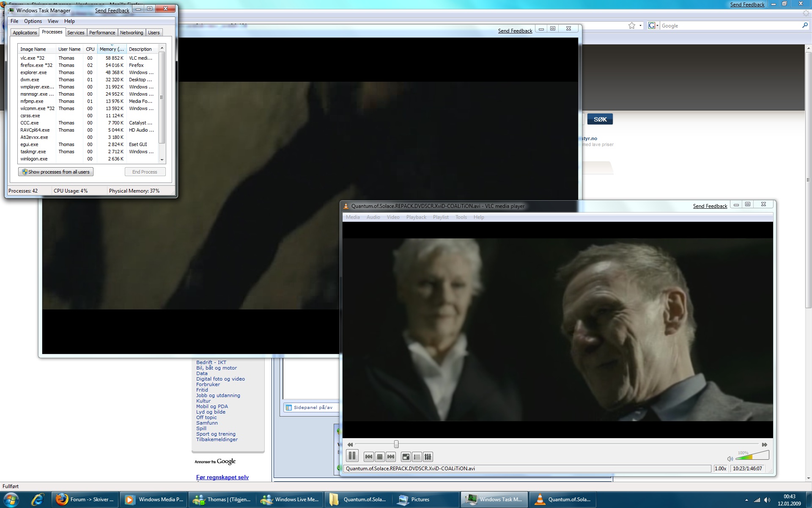This screenshot has height=508, width=812.
Task: Open Sport og trening forum link
Action: [216, 434]
